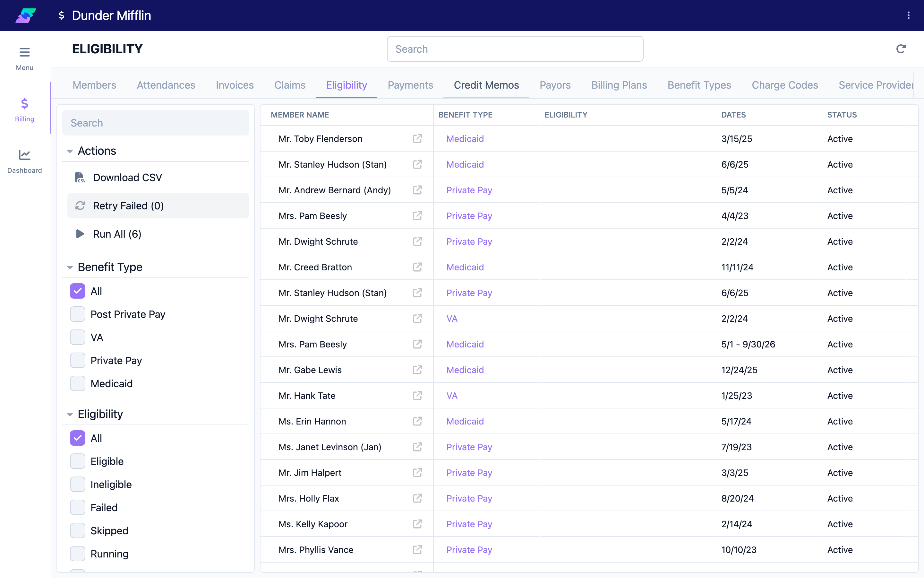Collapse the Benefit Type section
The width and height of the screenshot is (924, 578).
tap(70, 267)
